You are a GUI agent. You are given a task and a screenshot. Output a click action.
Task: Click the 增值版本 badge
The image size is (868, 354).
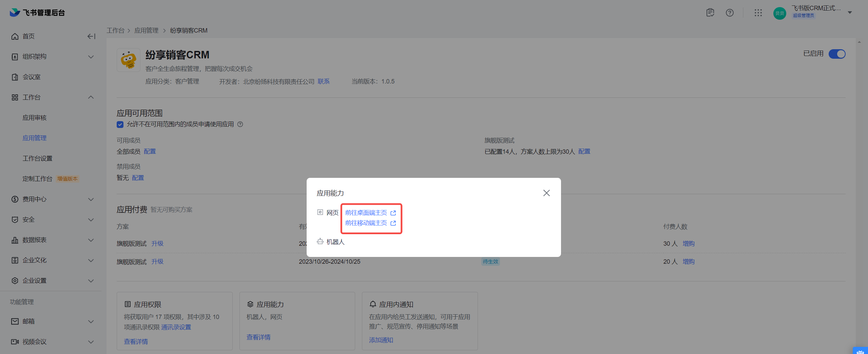tap(67, 179)
